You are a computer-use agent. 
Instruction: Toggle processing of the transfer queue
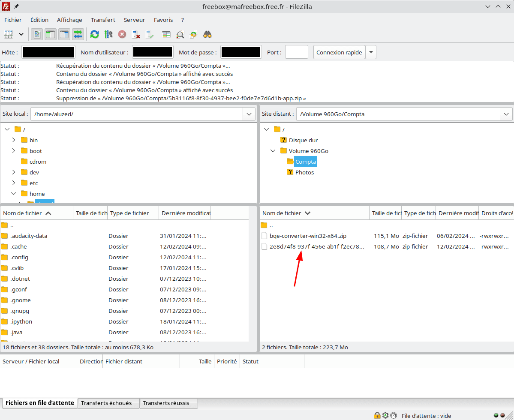[108, 34]
